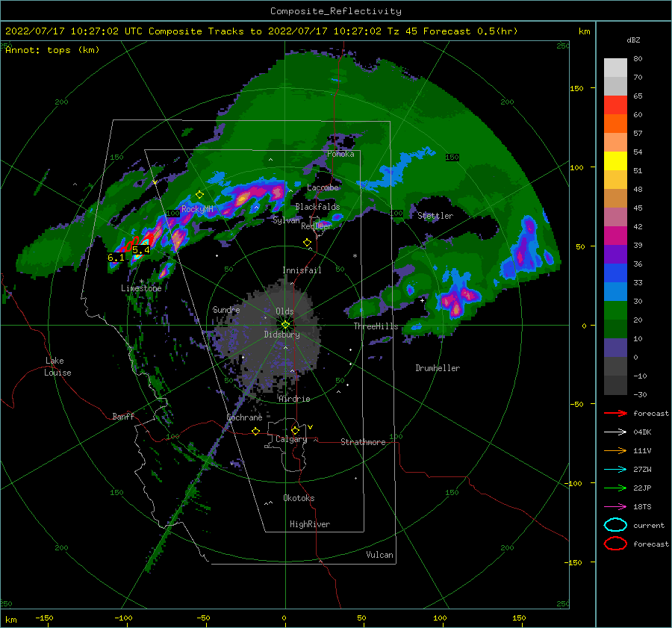This screenshot has height=628, width=672.
Task: Click the Olds city label
Action: coord(284,311)
